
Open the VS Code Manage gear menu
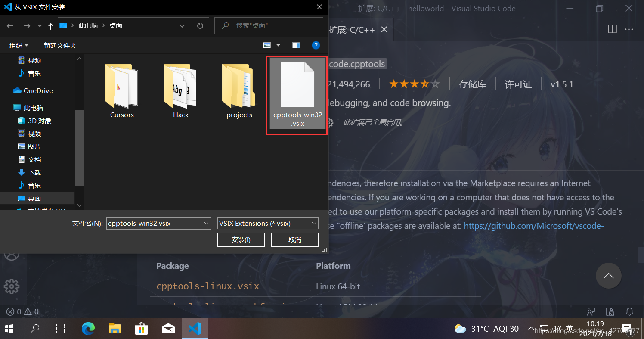pos(12,286)
